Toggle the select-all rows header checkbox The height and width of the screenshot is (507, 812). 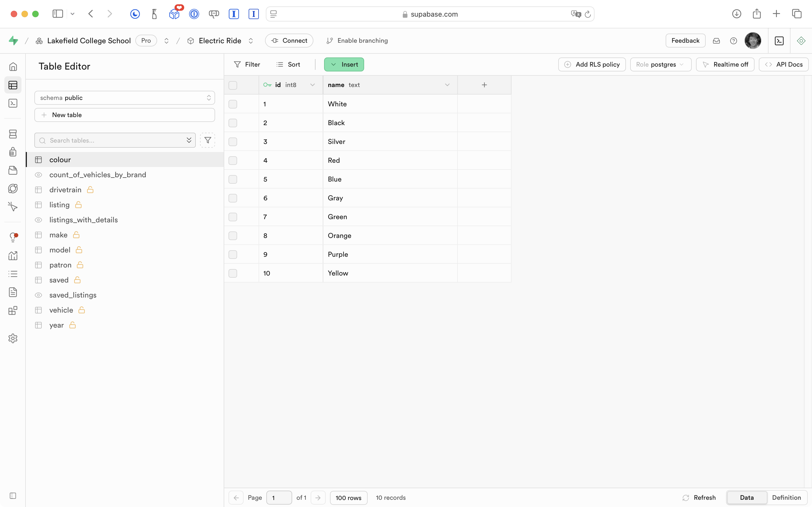(x=233, y=85)
